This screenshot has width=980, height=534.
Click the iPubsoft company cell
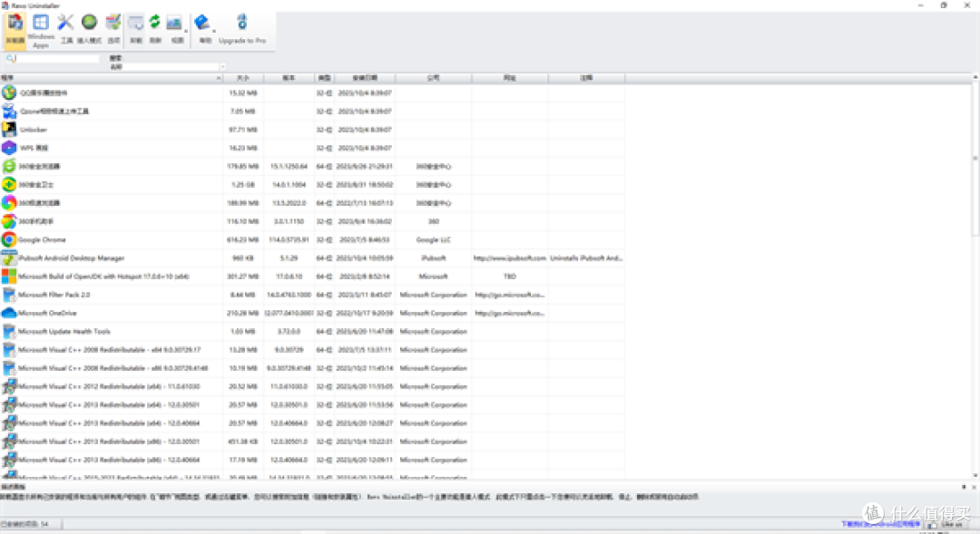433,258
